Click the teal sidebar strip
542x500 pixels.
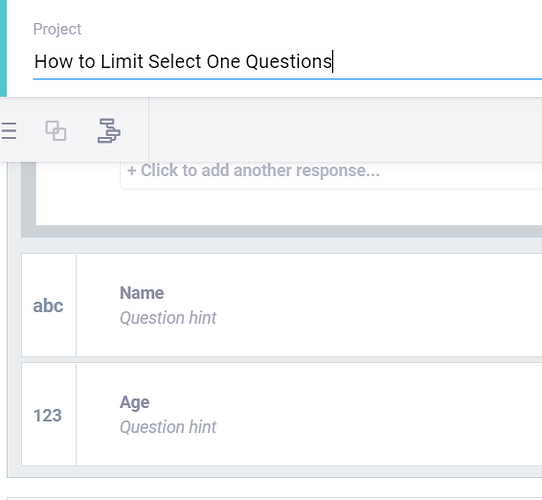3,48
